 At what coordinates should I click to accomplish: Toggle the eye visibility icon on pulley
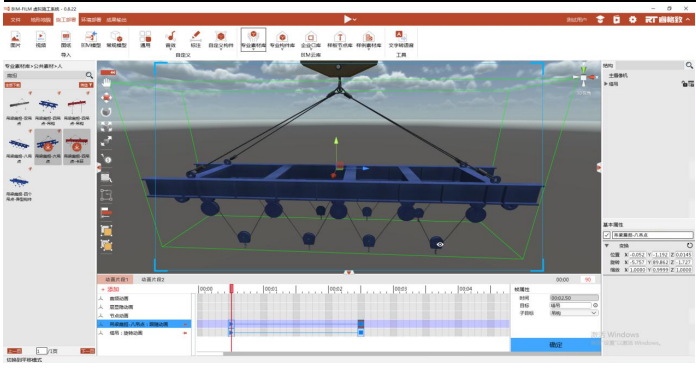pyautogui.click(x=440, y=245)
